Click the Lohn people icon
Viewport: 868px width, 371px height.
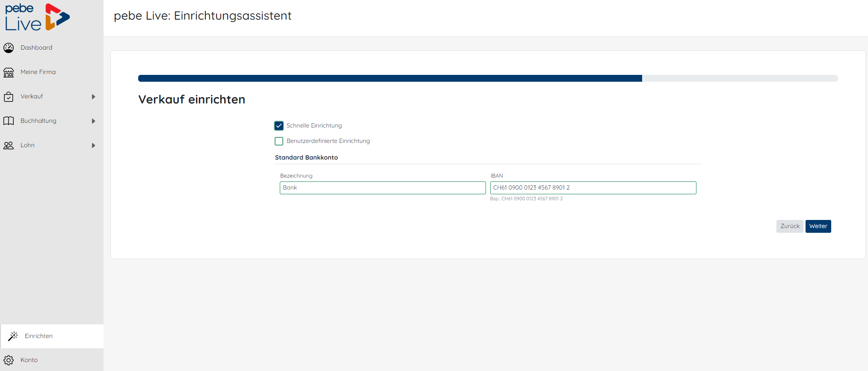(9, 145)
